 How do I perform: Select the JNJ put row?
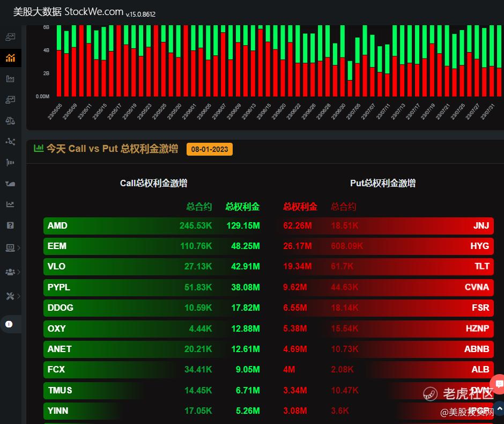388,225
